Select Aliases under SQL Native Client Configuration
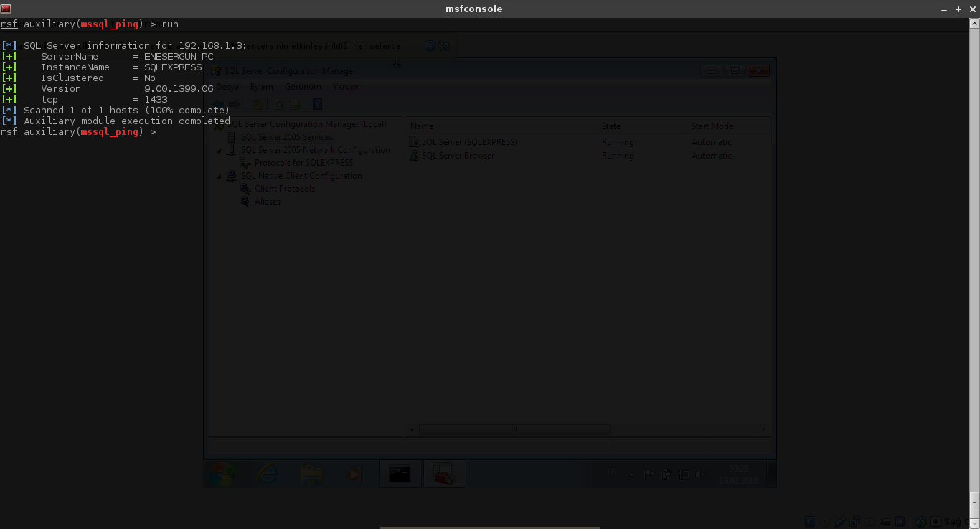The image size is (980, 529). pos(268,202)
